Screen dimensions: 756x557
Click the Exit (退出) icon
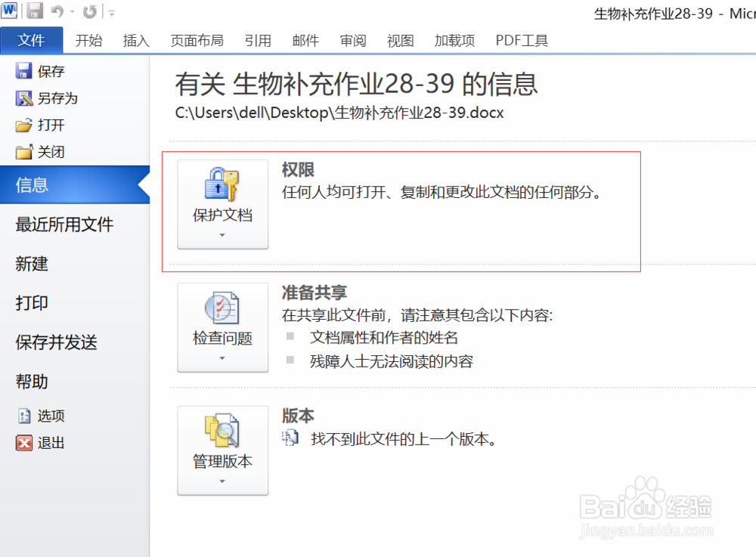(25, 444)
